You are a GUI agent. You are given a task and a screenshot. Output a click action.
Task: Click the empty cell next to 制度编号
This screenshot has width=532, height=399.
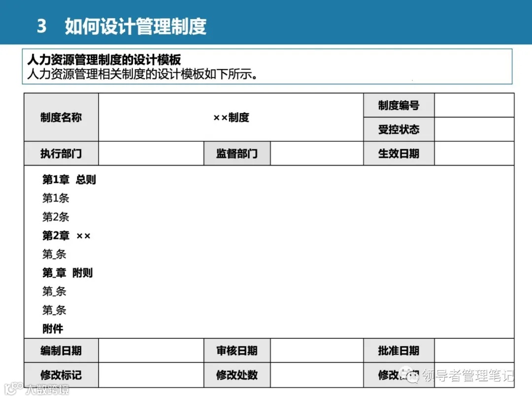[474, 105]
